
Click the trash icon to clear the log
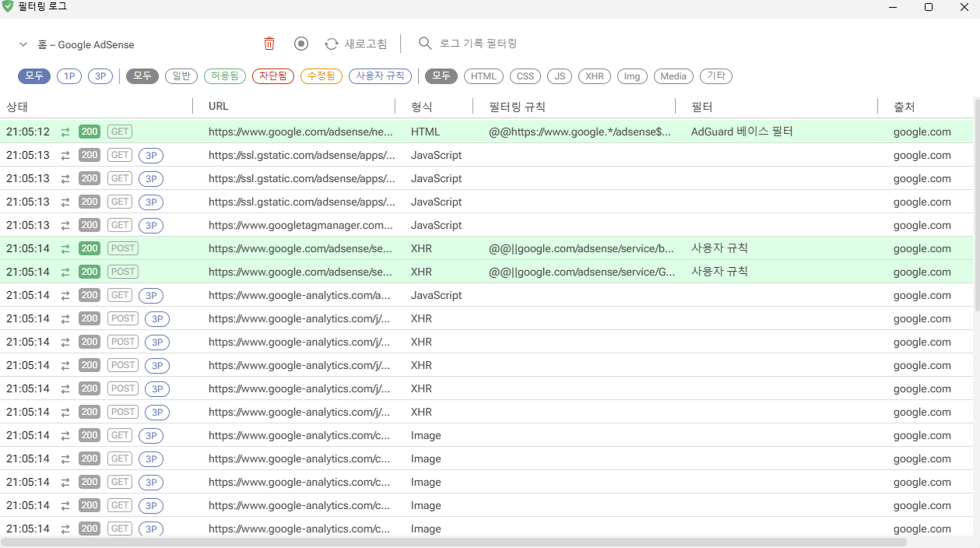(x=269, y=44)
